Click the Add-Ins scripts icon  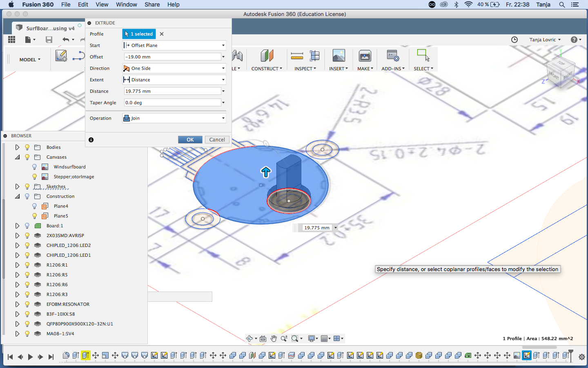(393, 56)
